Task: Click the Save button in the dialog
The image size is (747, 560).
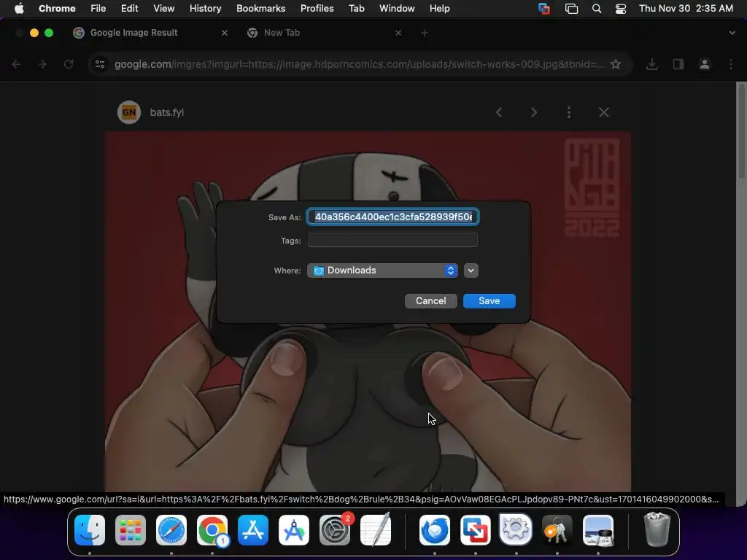Action: pyautogui.click(x=489, y=301)
